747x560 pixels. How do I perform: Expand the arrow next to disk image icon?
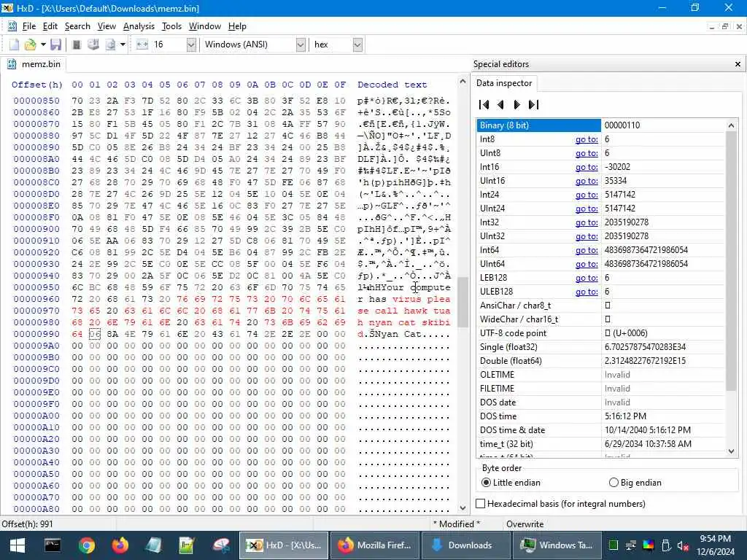coord(123,44)
